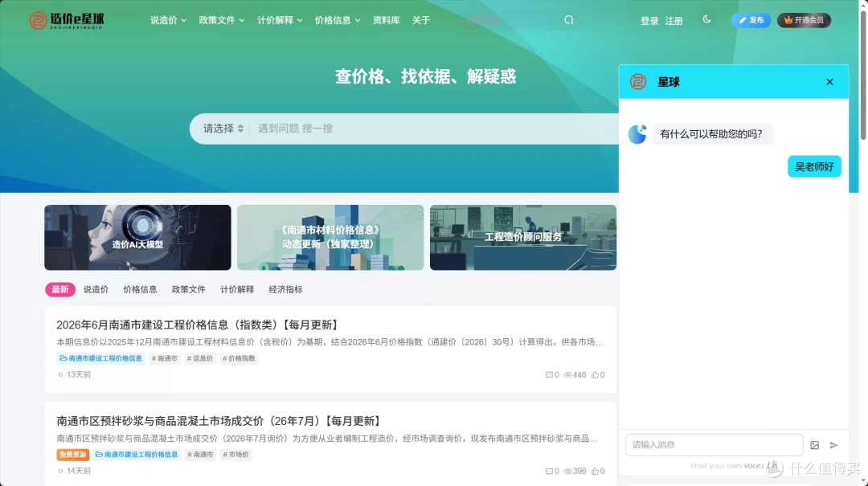Click the like thumb icon on second post
Viewport: 868px width, 486px height.
tap(595, 471)
